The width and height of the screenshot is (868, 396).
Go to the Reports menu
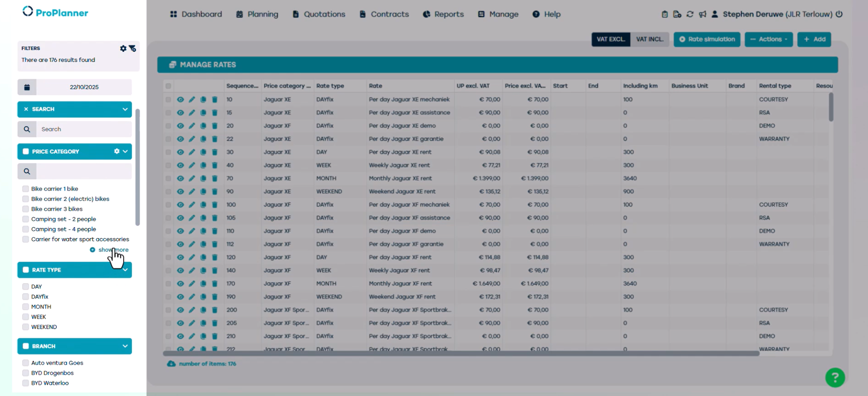443,14
